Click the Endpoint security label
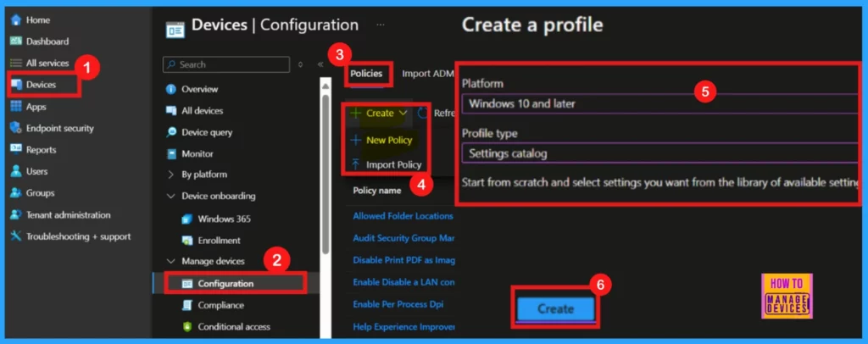 [x=60, y=128]
